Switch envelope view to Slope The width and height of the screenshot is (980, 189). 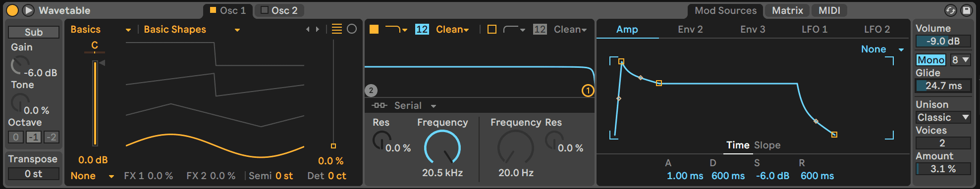click(767, 145)
